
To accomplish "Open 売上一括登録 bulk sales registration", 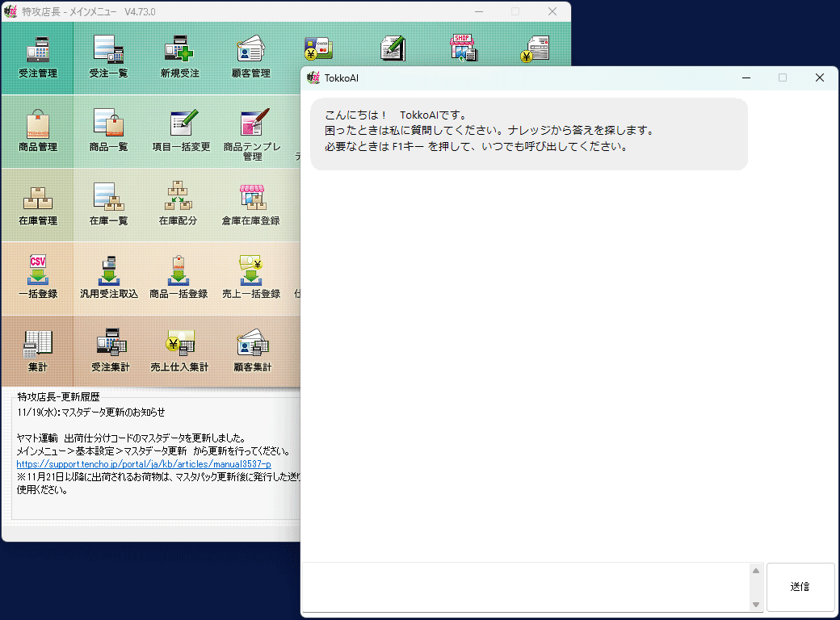I will pos(251,277).
